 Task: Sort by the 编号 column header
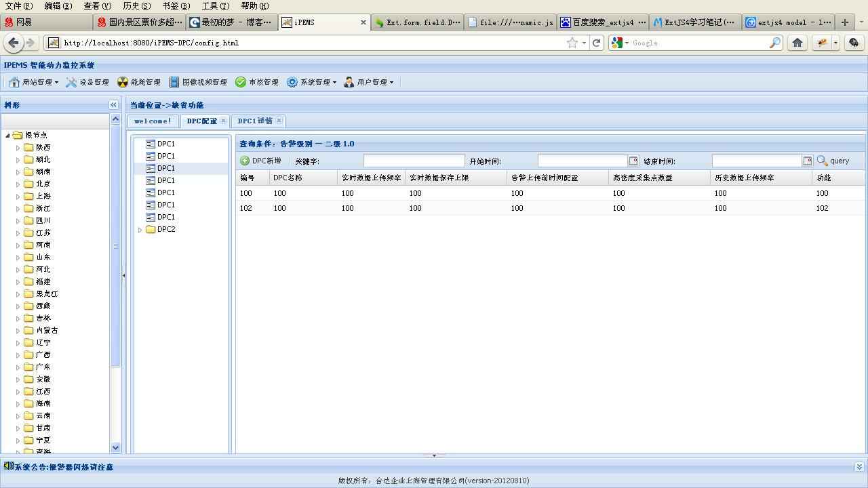[x=252, y=178]
